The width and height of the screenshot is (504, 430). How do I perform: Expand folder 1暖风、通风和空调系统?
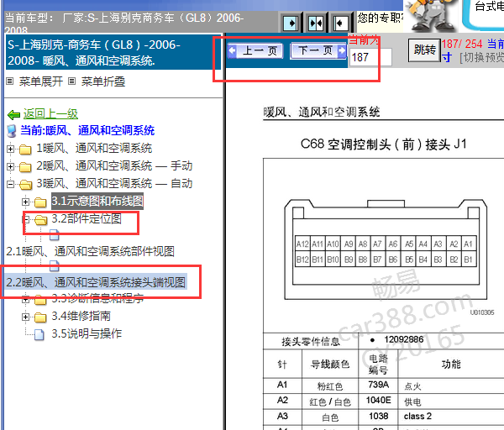pyautogui.click(x=10, y=149)
